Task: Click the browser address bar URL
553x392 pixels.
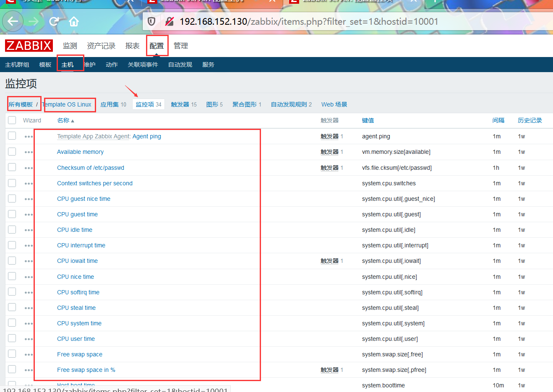Action: 309,21
